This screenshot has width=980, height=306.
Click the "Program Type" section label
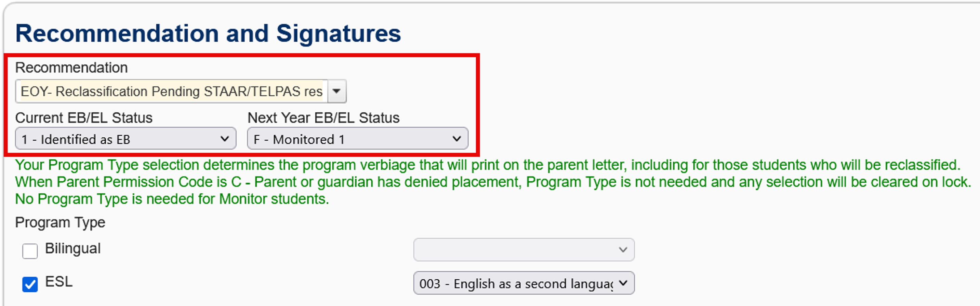[x=60, y=222]
